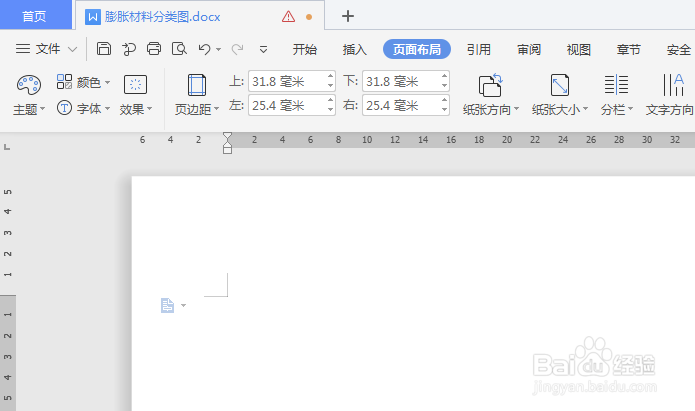Viewport: 695px width, 411px height.
Task: Open Print Preview magnifier icon
Action: 179,49
